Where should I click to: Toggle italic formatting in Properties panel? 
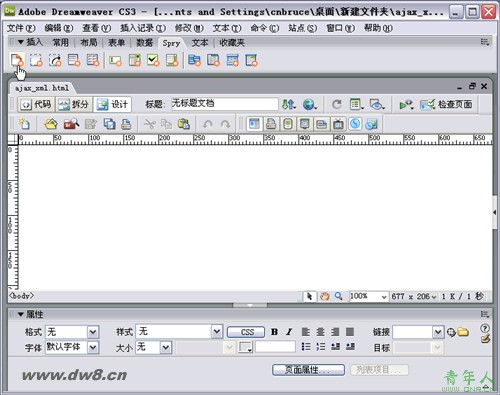[289, 332]
